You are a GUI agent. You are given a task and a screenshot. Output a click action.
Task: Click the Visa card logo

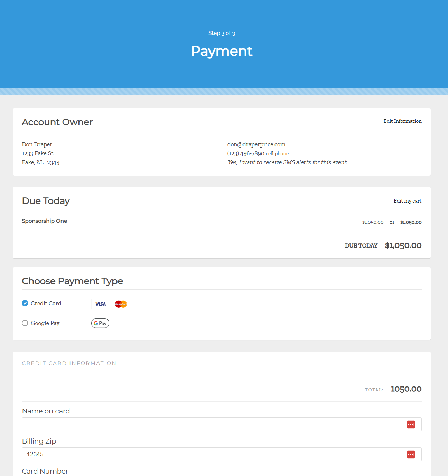point(100,304)
